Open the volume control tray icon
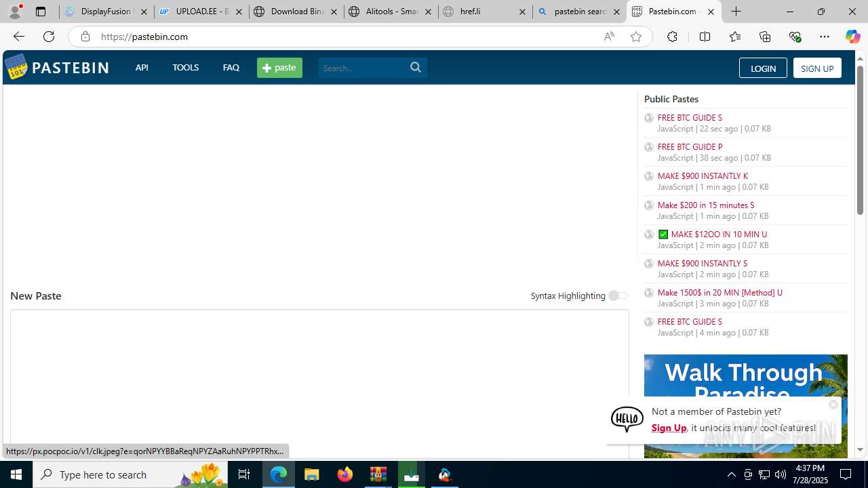868x488 pixels. point(781,474)
